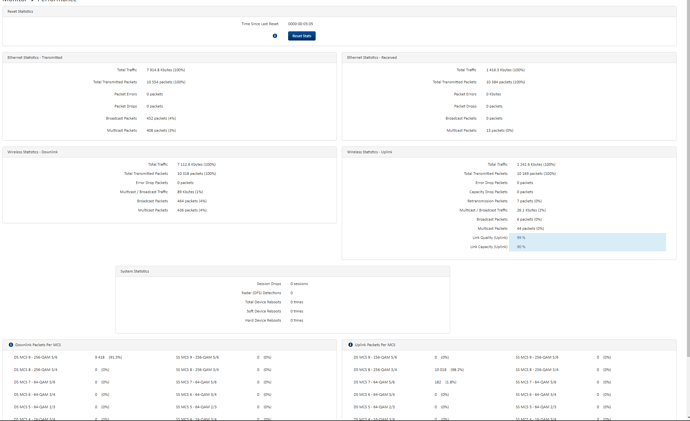Click the Uplink Packets Per MCS info icon
Viewport: 690px width, 421px height.
350,345
